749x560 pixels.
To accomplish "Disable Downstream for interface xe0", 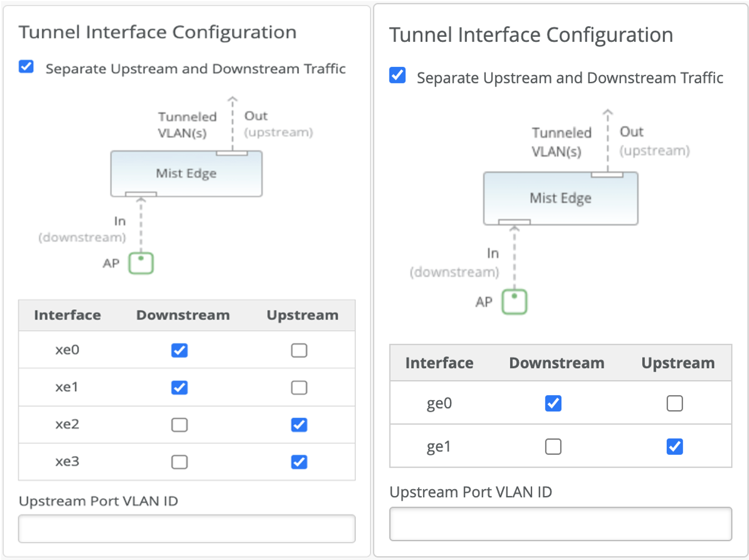I will click(179, 350).
